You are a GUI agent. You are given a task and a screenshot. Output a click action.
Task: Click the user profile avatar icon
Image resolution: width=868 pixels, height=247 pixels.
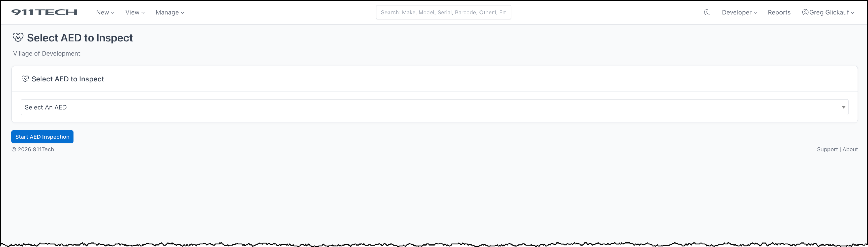pyautogui.click(x=805, y=12)
